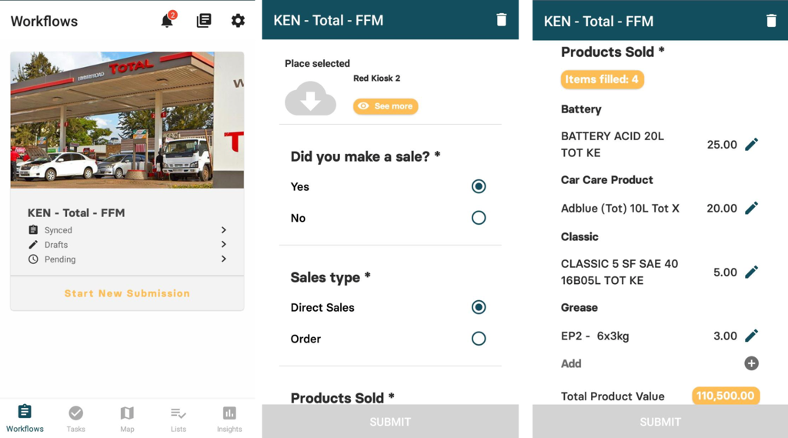Screen dimensions: 788x438
Task: Click the KEN - Total - FFM card title
Action: pos(76,213)
